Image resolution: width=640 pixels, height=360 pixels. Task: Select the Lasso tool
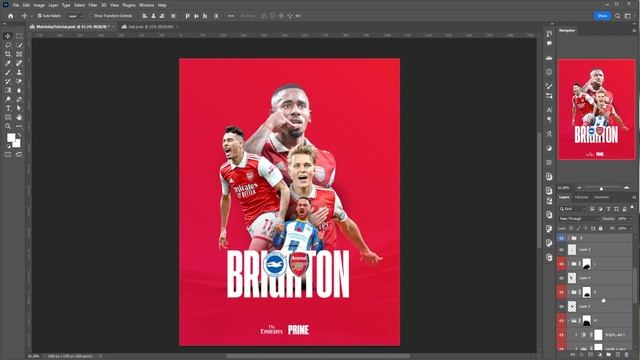8,45
